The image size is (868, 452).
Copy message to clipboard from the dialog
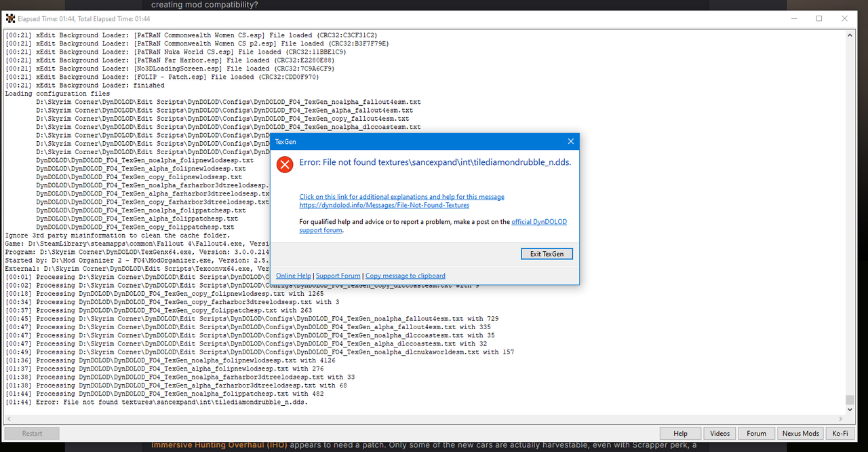(406, 276)
